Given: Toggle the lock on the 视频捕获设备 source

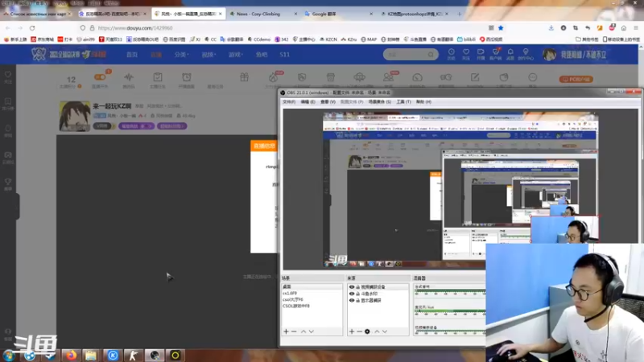Looking at the screenshot, I should [x=357, y=287].
